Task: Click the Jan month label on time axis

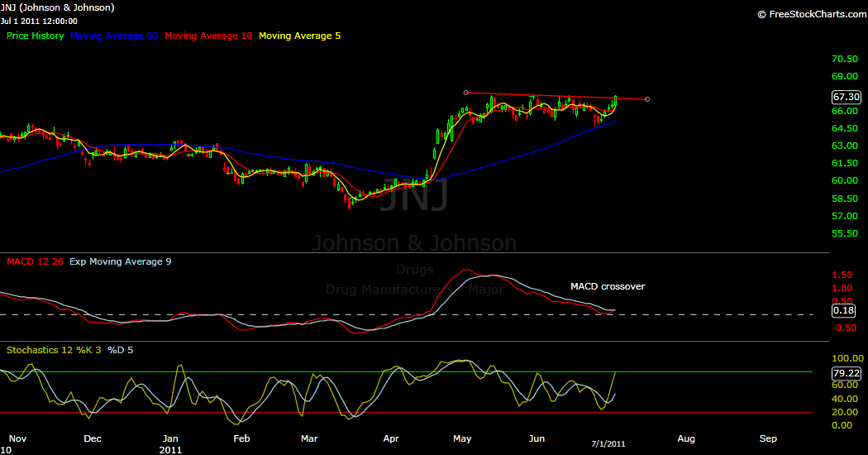Action: click(x=170, y=438)
